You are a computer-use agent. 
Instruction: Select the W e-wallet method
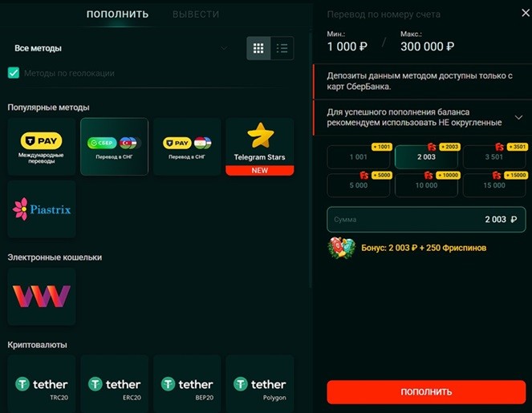click(42, 297)
